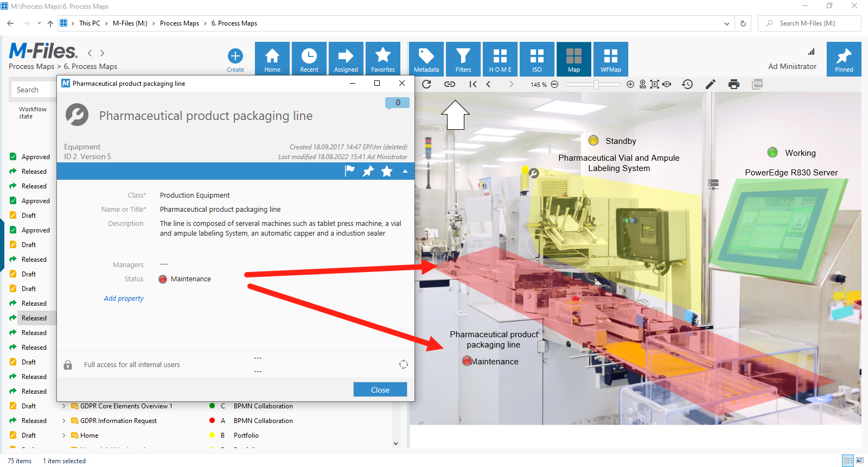Click the Metadata tag icon
868x467 pixels.
point(426,59)
